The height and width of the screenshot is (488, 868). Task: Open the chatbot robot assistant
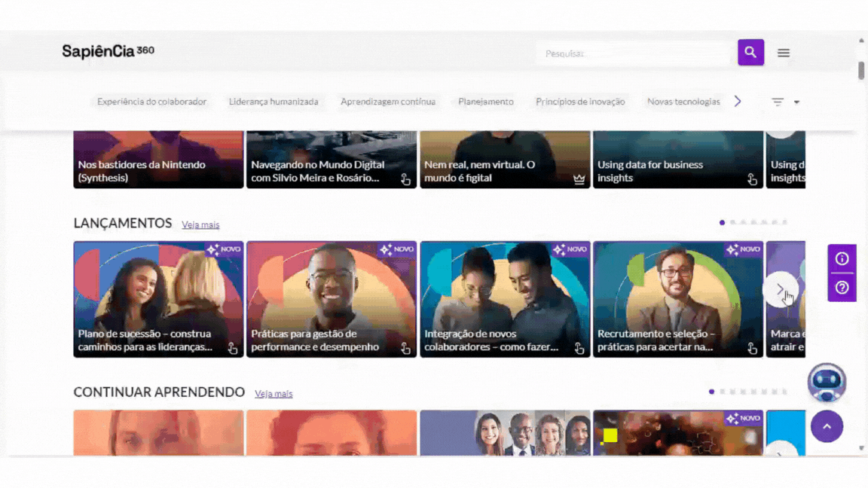point(827,382)
